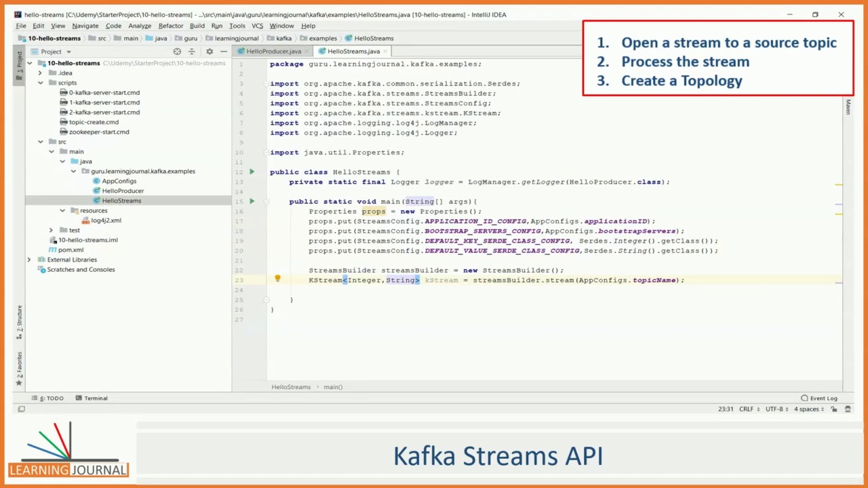
Task: Open the 6: TODO tool window
Action: pos(47,398)
